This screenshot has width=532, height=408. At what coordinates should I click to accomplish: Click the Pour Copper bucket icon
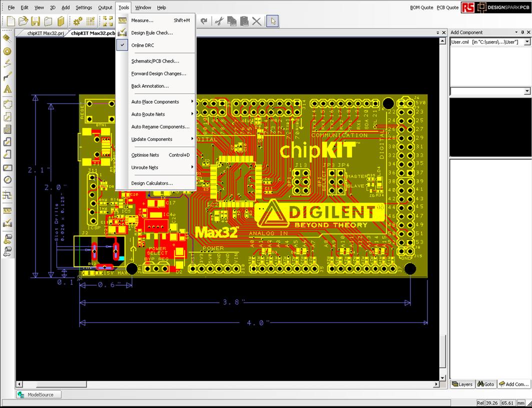click(x=8, y=238)
